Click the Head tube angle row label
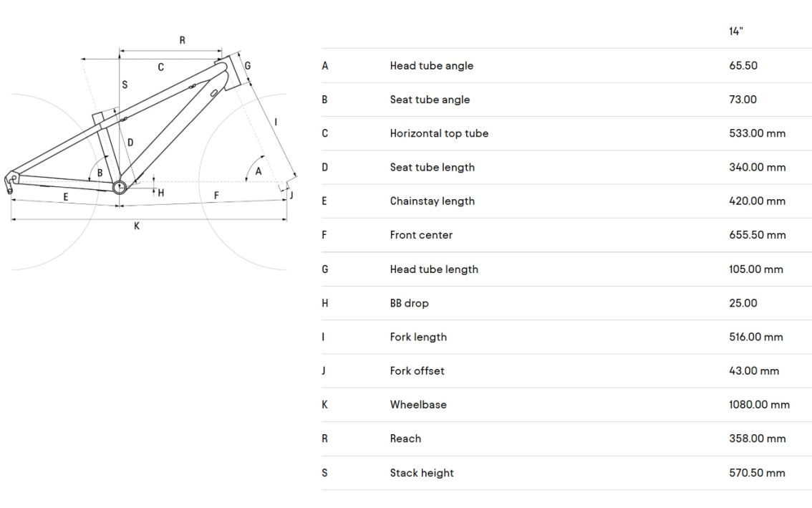 (x=431, y=66)
